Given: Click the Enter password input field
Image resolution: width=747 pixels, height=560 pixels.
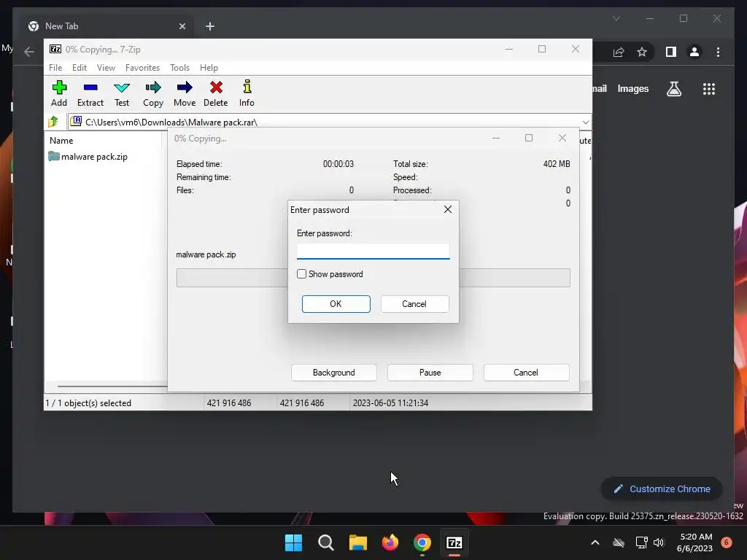Looking at the screenshot, I should (373, 251).
